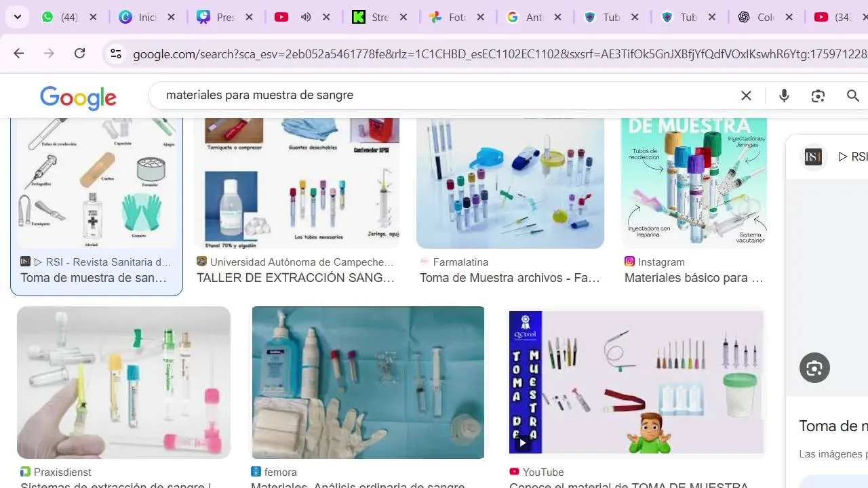Open the first Tub shield tab
The height and width of the screenshot is (488, 868).
(602, 17)
